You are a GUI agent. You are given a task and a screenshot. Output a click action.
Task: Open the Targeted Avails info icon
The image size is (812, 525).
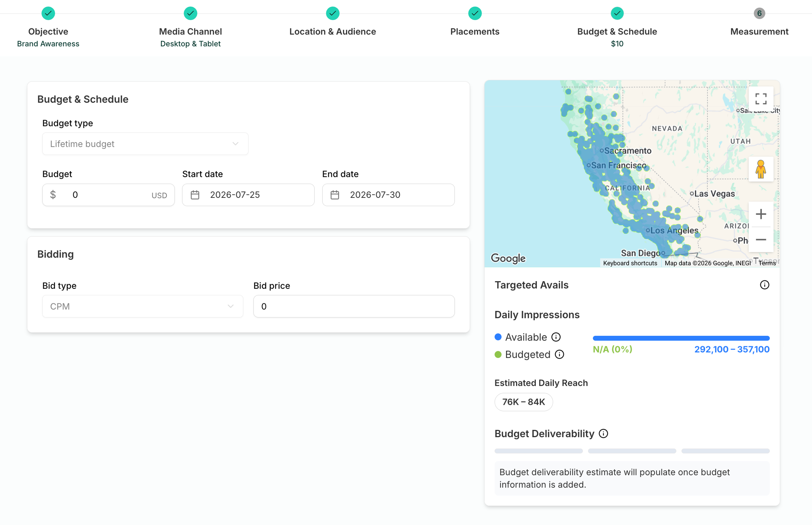tap(765, 285)
